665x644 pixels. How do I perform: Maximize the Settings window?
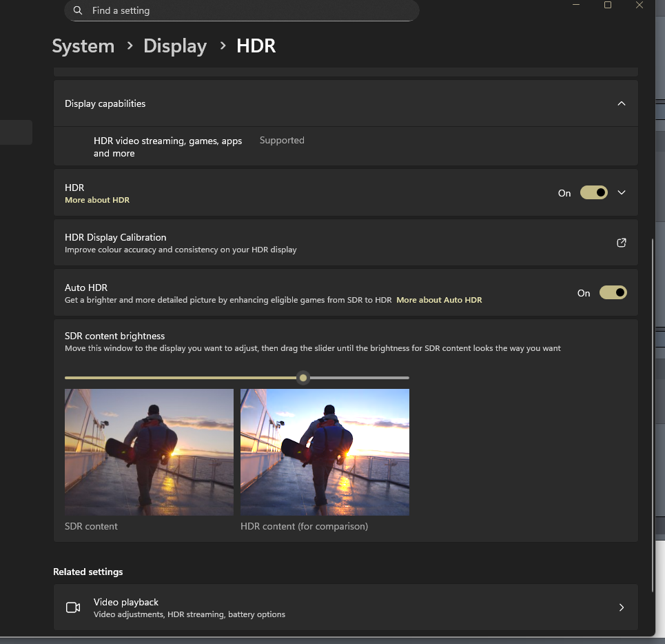click(x=608, y=5)
